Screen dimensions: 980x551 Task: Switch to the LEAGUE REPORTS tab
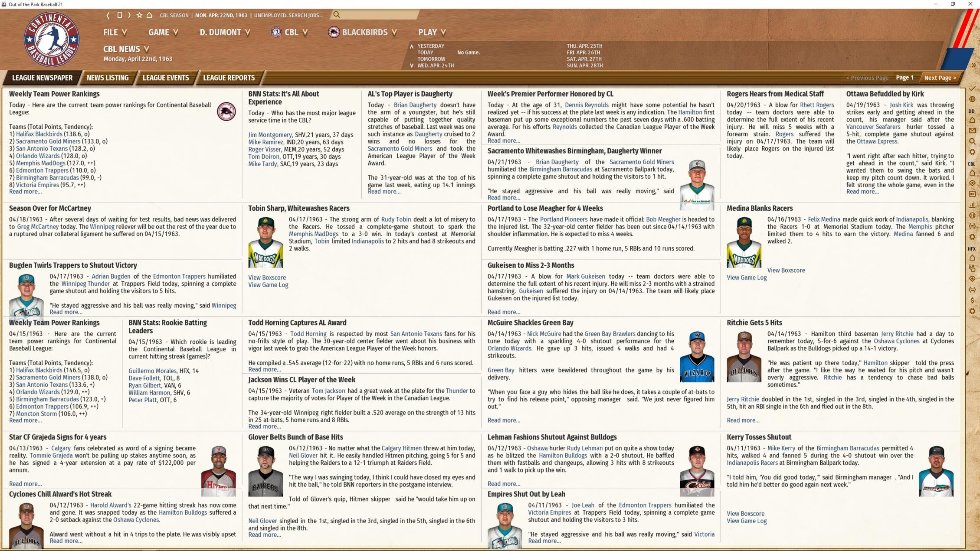(229, 78)
